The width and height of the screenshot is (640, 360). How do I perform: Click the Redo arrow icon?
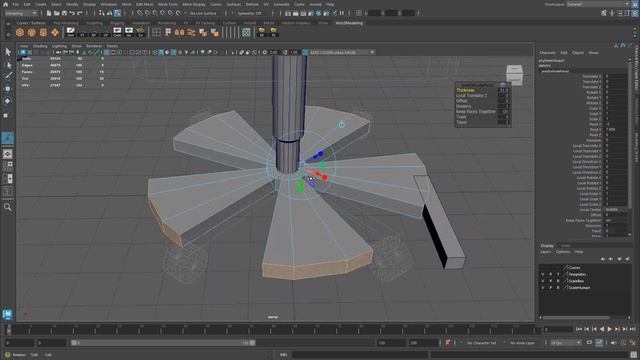tap(80, 13)
